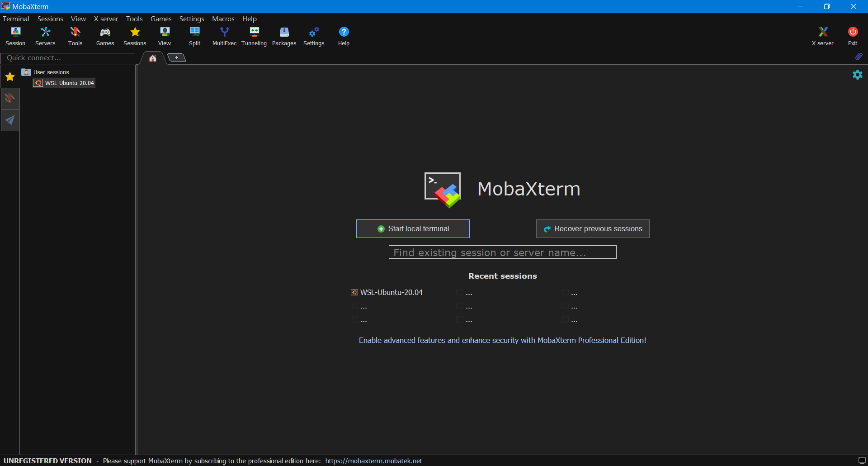
Task: Open a new tab with plus button
Action: (x=177, y=57)
